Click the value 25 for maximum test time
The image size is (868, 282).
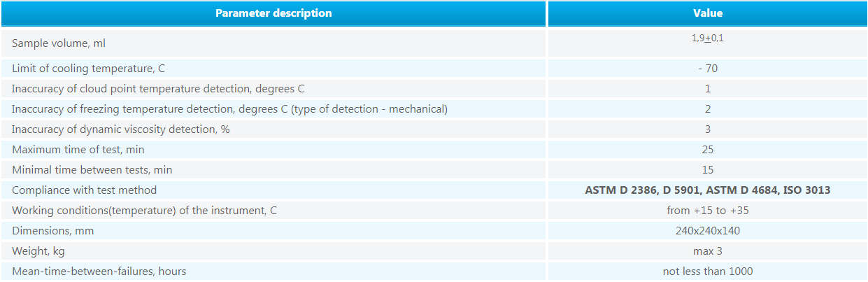[708, 150]
